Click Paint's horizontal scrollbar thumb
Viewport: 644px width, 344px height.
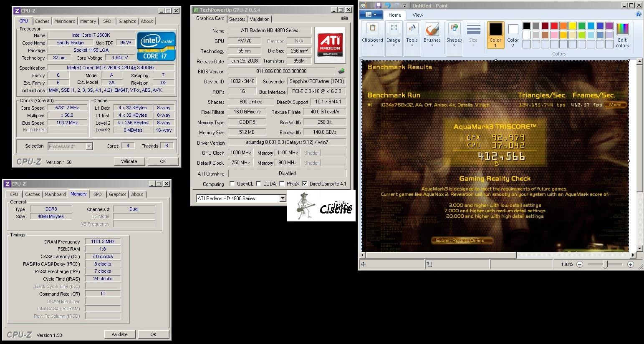441,255
